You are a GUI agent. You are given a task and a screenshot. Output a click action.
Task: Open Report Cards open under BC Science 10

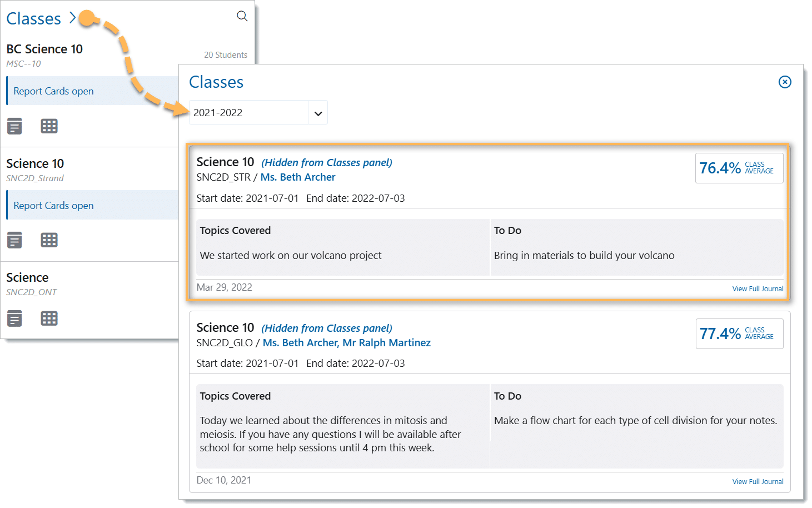pyautogui.click(x=53, y=91)
